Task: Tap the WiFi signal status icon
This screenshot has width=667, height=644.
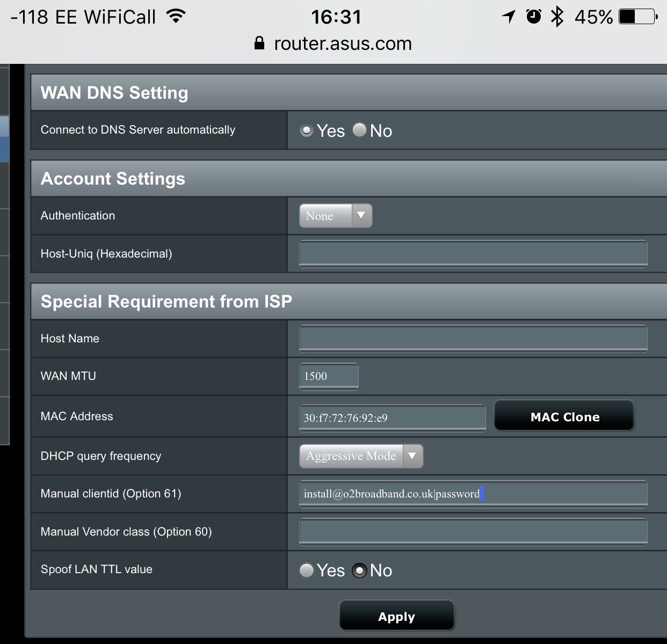Action: 176,16
